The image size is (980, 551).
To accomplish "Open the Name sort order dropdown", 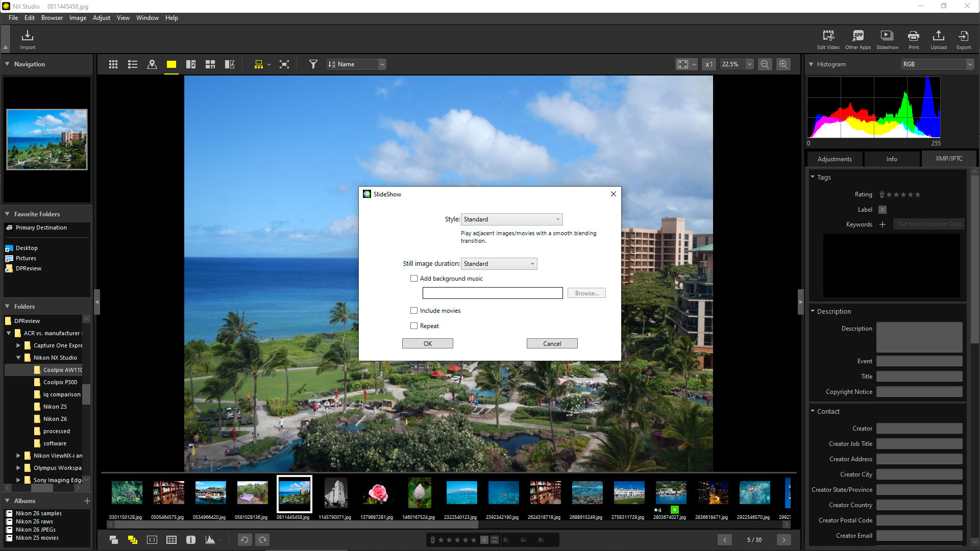I will coord(356,64).
